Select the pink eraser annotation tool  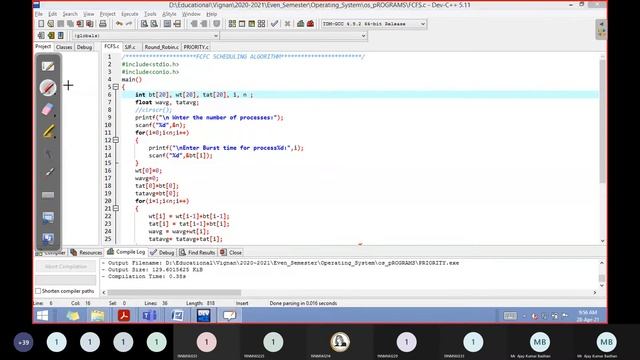pos(48,109)
